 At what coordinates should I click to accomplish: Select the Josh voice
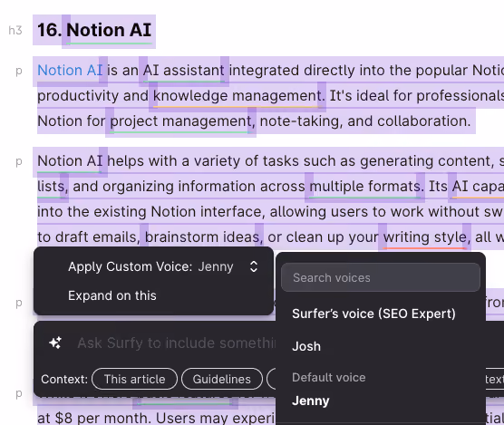pyautogui.click(x=306, y=346)
